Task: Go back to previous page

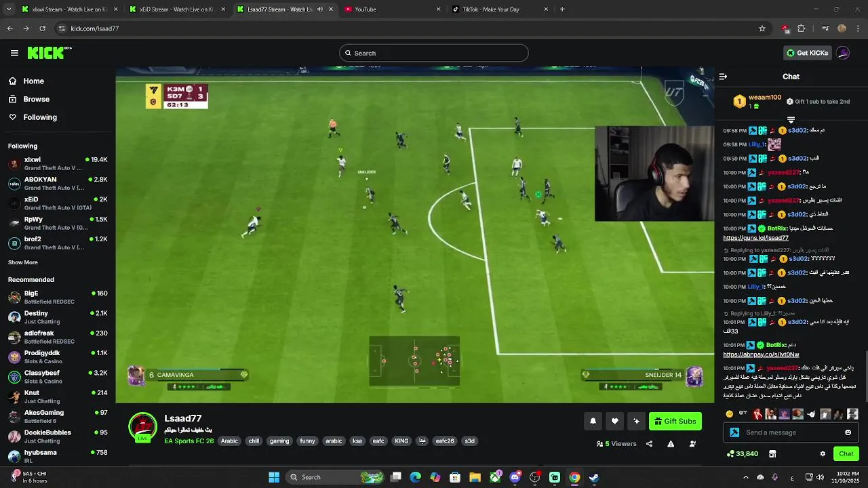Action: click(9, 28)
